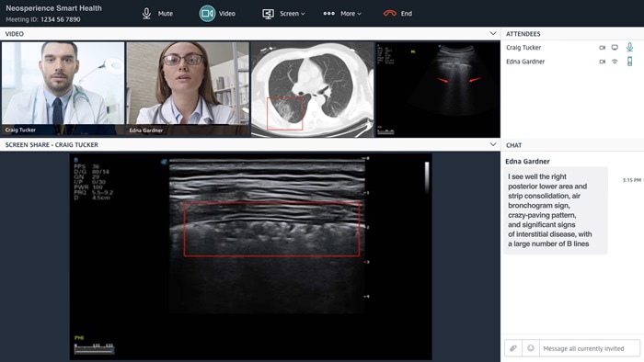Focus the chat message input field
Image resolution: width=644 pixels, height=362 pixels.
[x=590, y=348]
